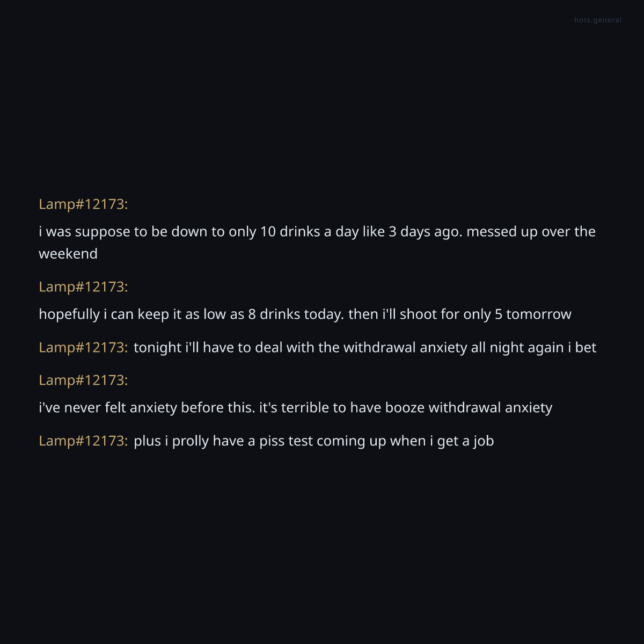This screenshot has height=644, width=644.
Task: Click the phrase 'booze withdrawal anxiety'
Action: click(469, 408)
